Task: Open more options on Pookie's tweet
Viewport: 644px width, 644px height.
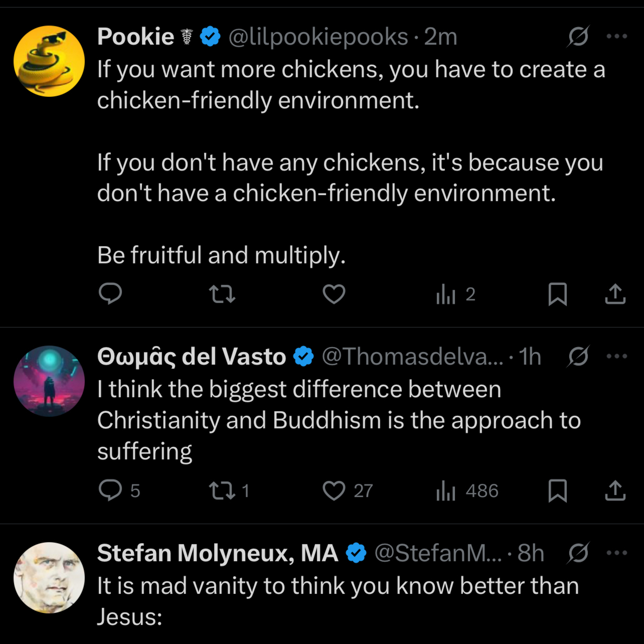Action: (x=617, y=36)
